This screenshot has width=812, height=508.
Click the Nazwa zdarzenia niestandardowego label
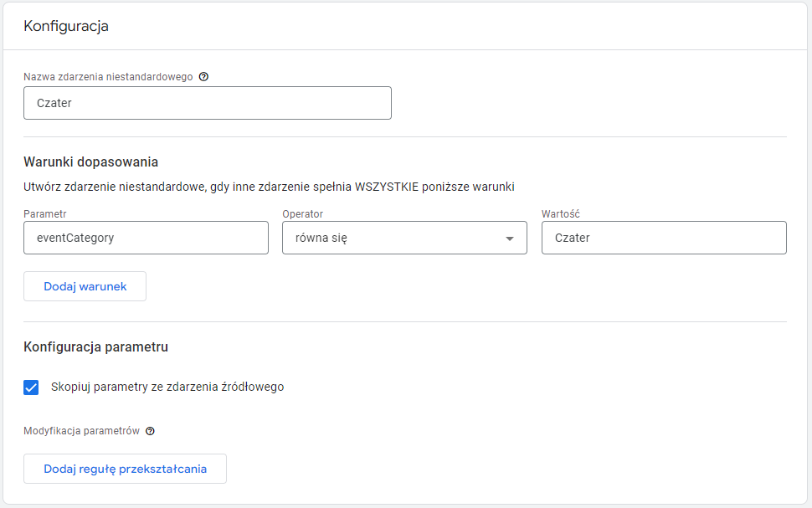(108, 77)
